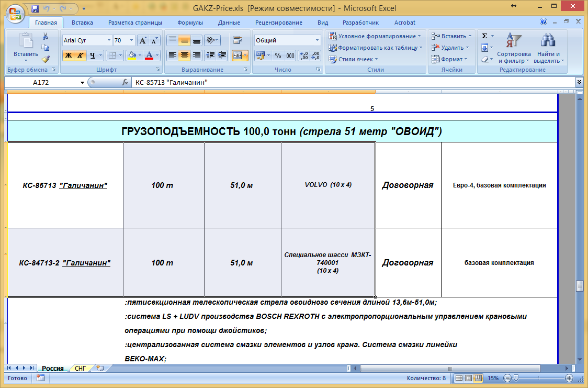Open the Вставка ribbon tab
The image size is (588, 388).
coord(82,23)
